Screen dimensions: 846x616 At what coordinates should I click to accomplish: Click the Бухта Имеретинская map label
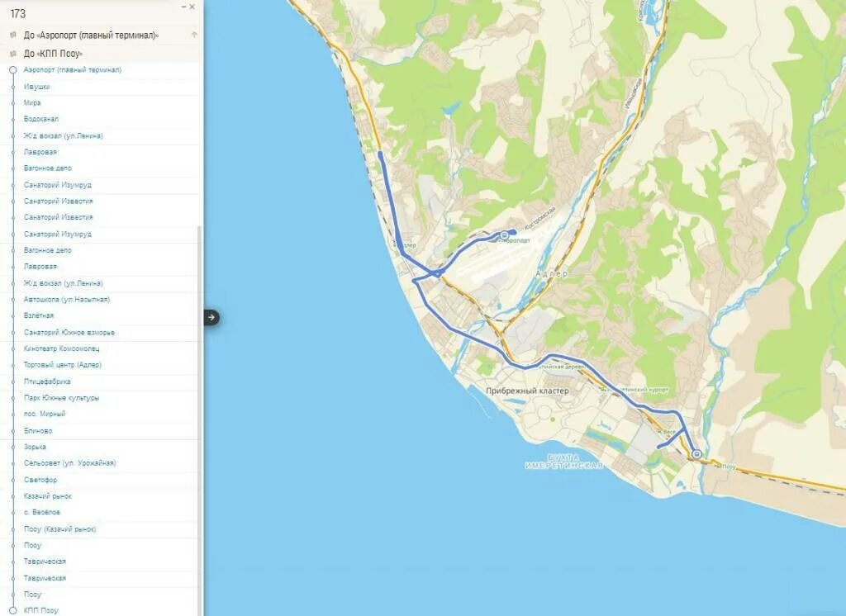(563, 462)
